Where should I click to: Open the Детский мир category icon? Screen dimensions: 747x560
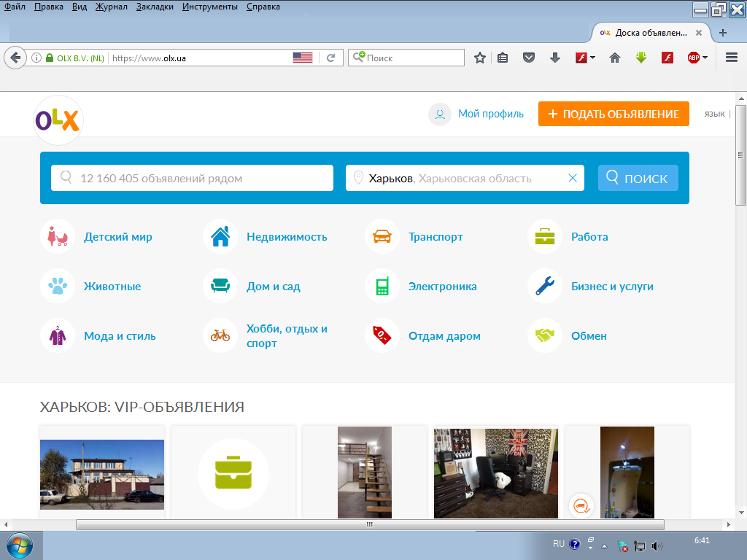58,237
